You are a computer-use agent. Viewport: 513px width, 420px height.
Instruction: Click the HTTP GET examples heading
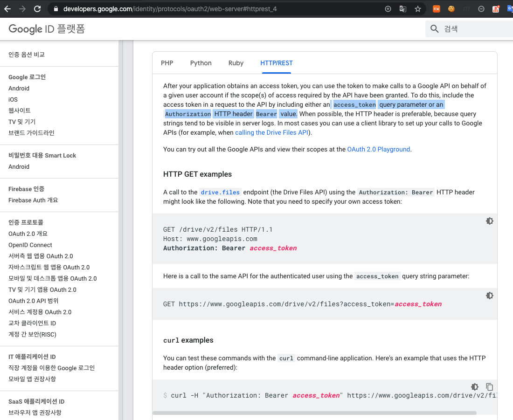[197, 174]
